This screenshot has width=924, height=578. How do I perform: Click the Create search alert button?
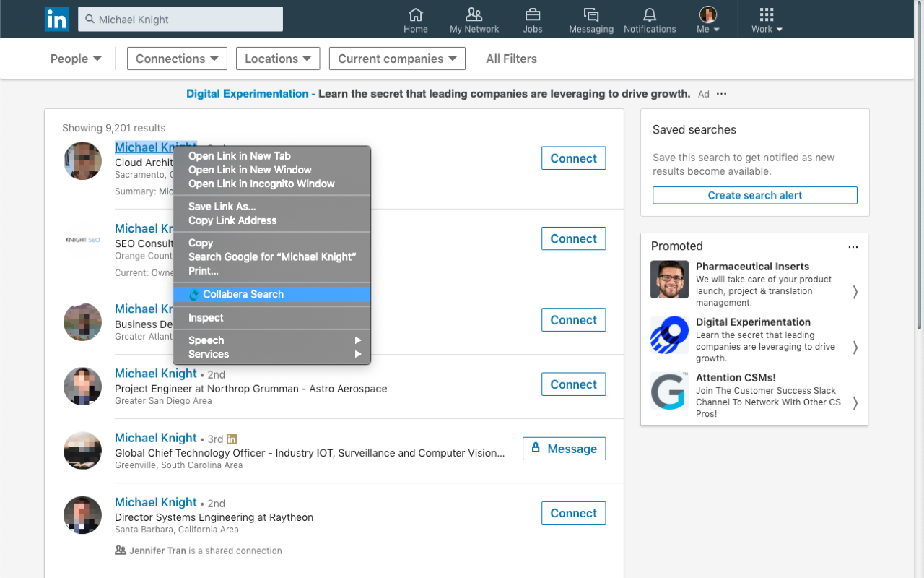coord(754,195)
